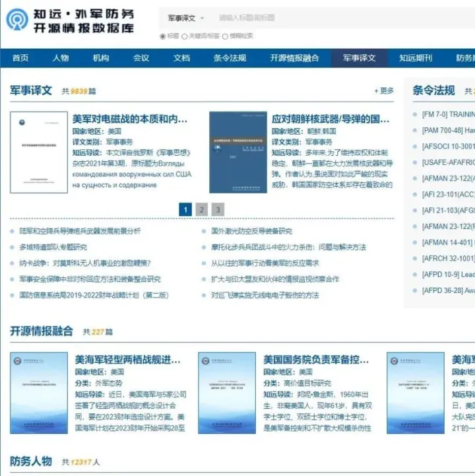This screenshot has height=476, width=475.
Task: Open the 美军对电磁战的本质和内 article title
Action: coord(129,119)
